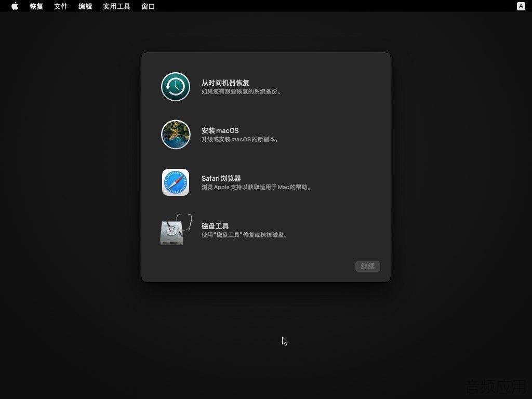Select the Disk Utility drive icon
The width and height of the screenshot is (532, 399).
point(176,229)
